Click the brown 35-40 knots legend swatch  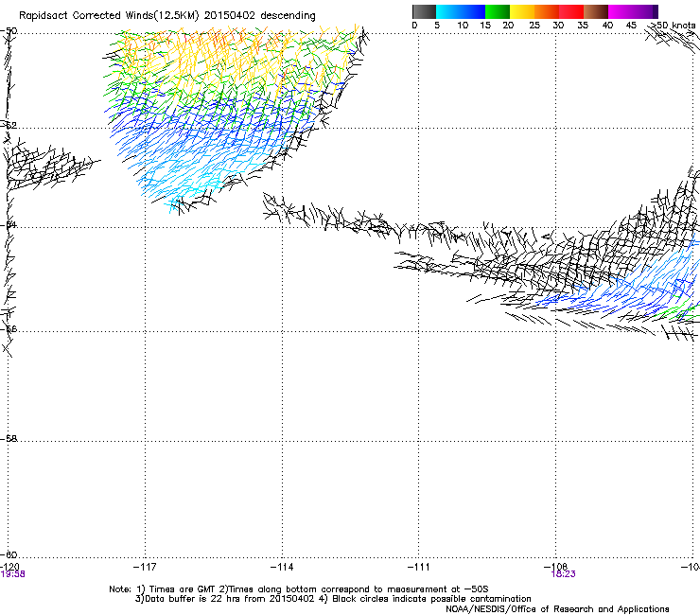click(596, 11)
